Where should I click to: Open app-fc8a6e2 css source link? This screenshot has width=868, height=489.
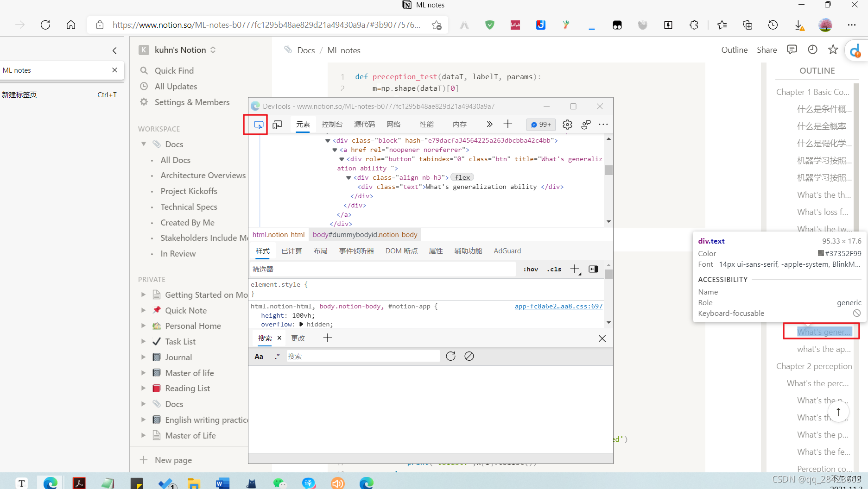coord(558,306)
